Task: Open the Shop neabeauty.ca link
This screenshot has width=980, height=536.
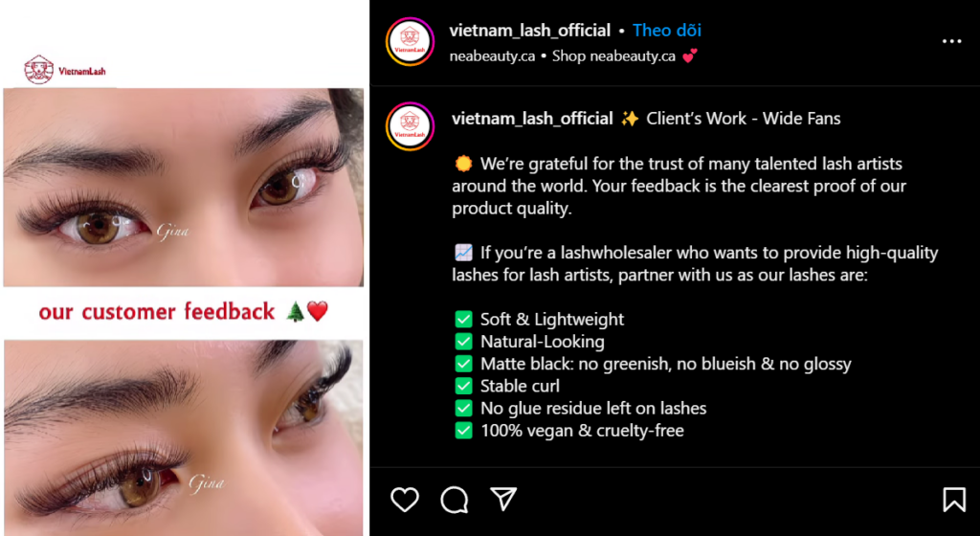Action: click(x=613, y=56)
